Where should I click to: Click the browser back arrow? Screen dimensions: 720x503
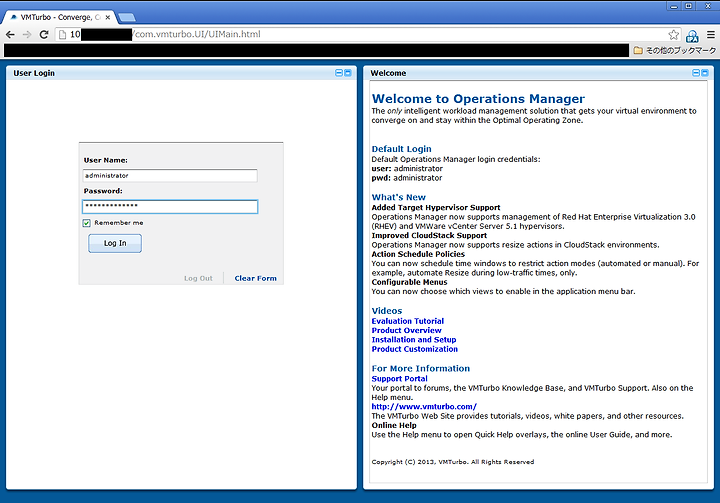(x=10, y=34)
